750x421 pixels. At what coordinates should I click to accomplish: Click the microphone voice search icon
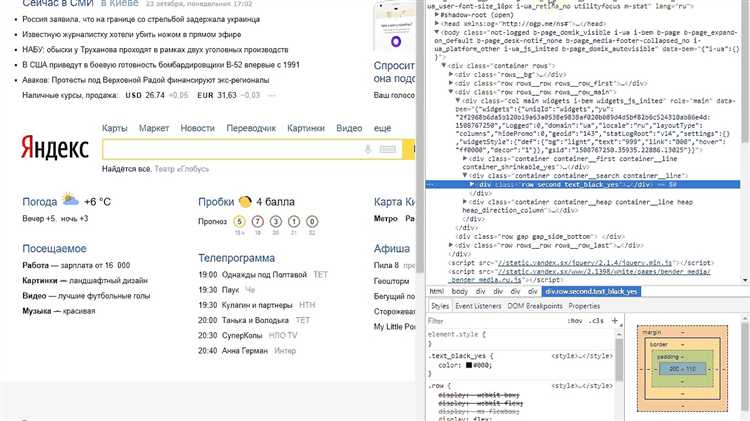[367, 149]
